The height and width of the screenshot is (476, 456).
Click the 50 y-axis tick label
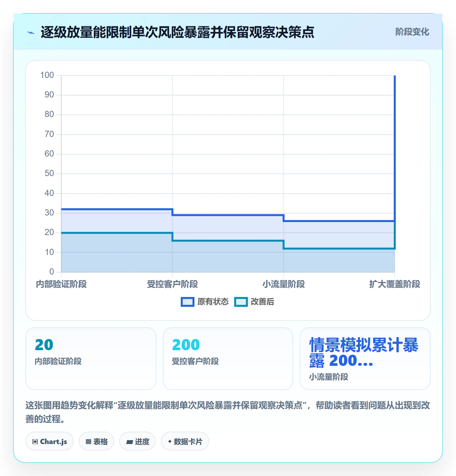(49, 173)
